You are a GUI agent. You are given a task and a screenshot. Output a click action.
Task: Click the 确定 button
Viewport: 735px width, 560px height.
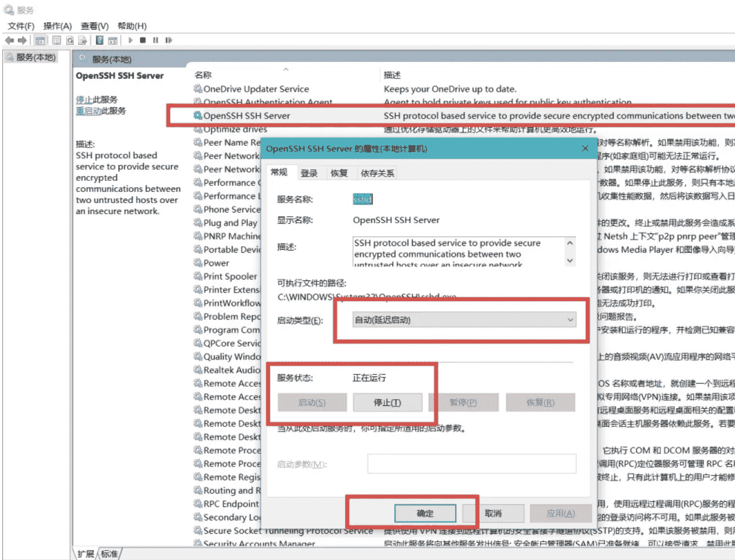click(x=425, y=513)
